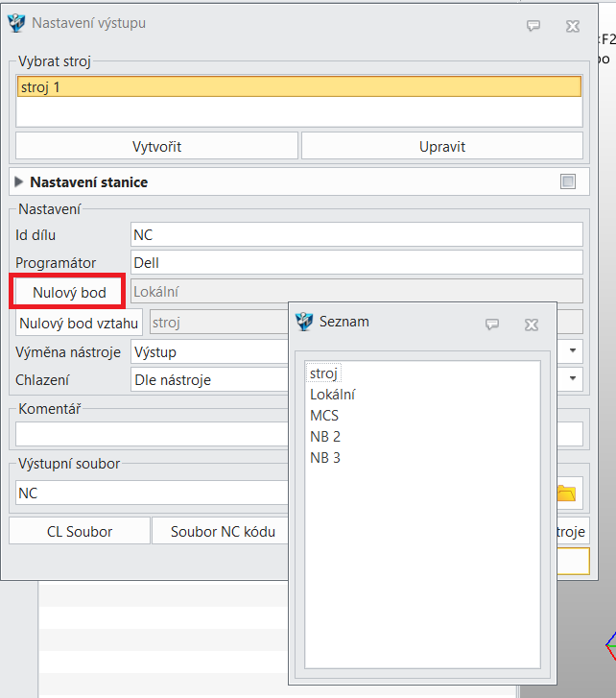Screen dimensions: 616x698
Task: Click the Programátor field containing Dell
Action: 357,263
